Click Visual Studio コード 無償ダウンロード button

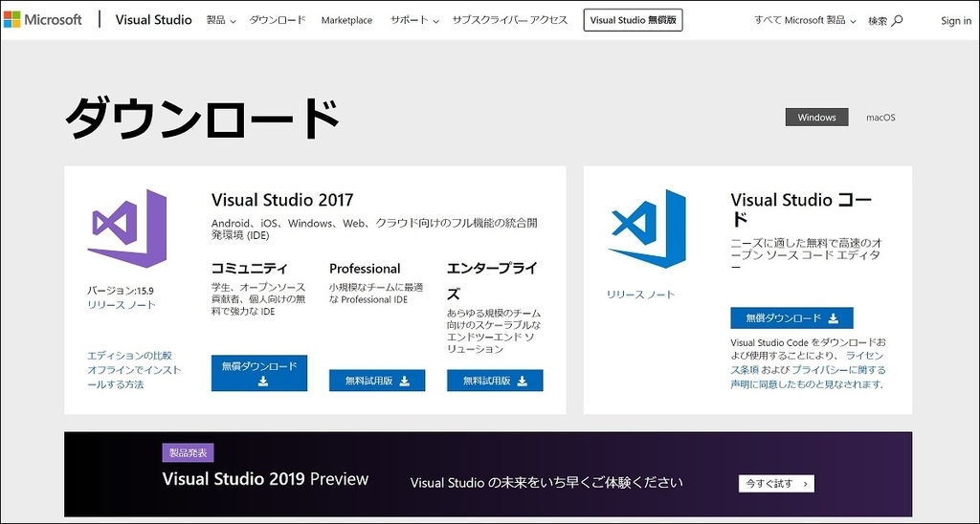pyautogui.click(x=791, y=317)
